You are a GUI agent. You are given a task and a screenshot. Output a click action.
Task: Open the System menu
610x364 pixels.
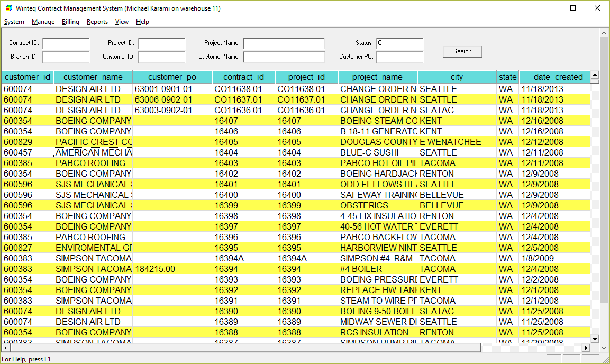click(14, 22)
